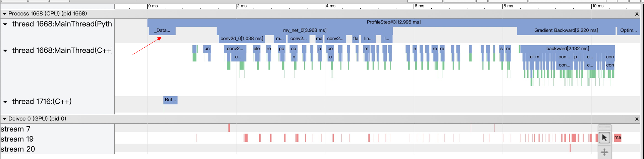Select the Optim... slice at the right edge
The width and height of the screenshot is (644, 159).
pyautogui.click(x=628, y=31)
